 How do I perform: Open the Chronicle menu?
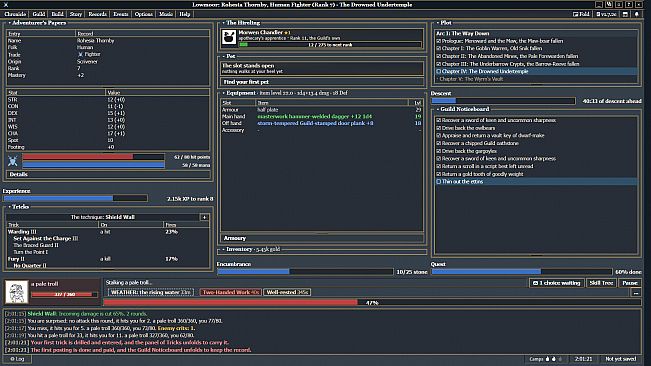coord(15,14)
